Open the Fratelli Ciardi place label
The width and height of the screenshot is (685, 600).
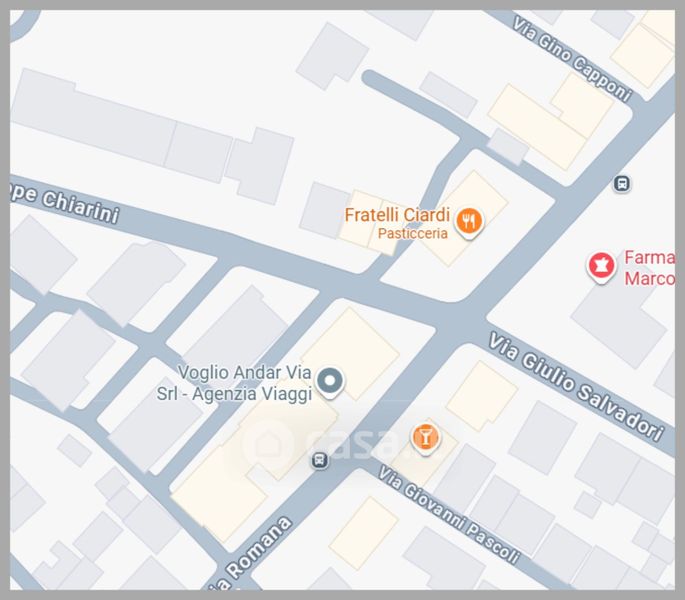tap(397, 215)
